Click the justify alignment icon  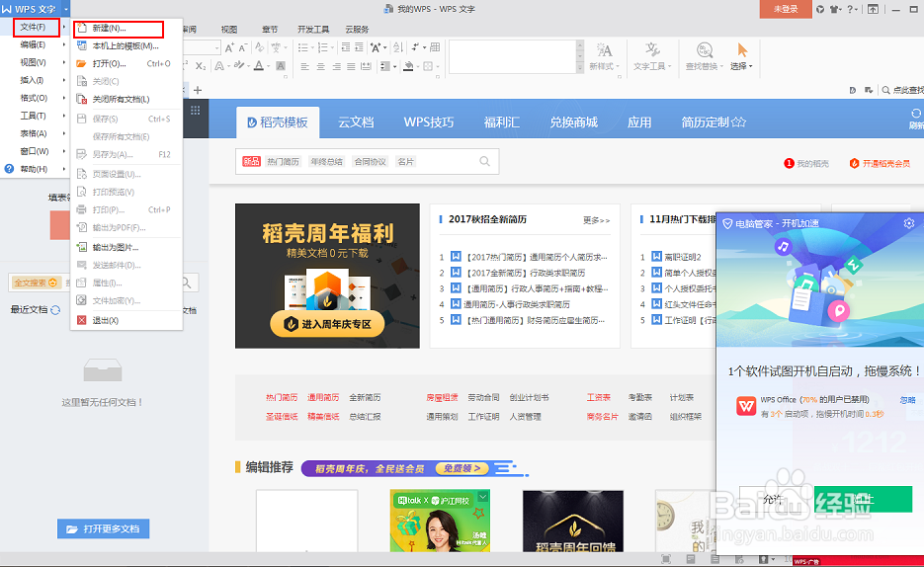click(351, 66)
